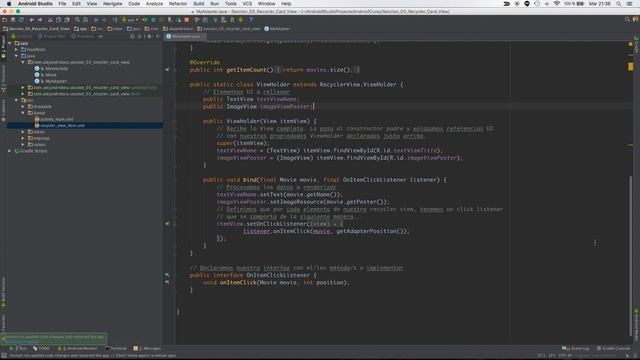Click the Cut scissors icon

(x=50, y=20)
